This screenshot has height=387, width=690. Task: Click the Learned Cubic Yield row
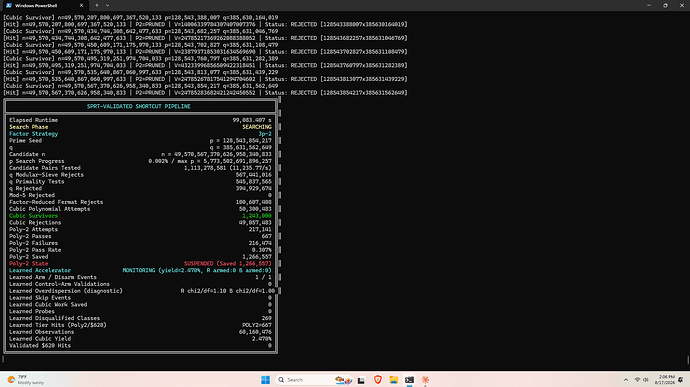click(x=140, y=339)
